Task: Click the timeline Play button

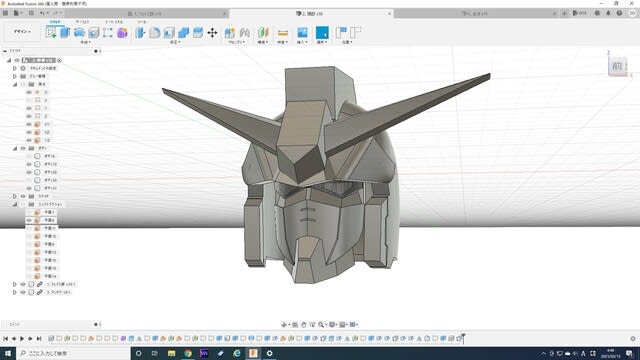Action: click(22, 338)
